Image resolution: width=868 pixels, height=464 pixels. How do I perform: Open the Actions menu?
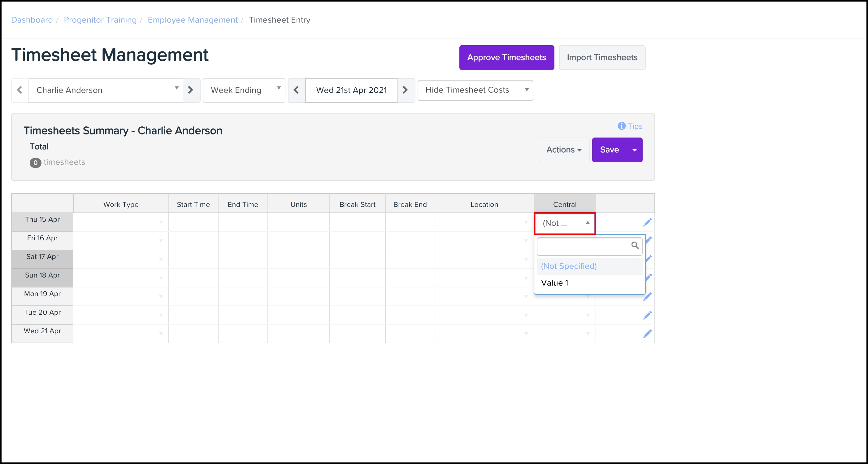click(x=564, y=150)
